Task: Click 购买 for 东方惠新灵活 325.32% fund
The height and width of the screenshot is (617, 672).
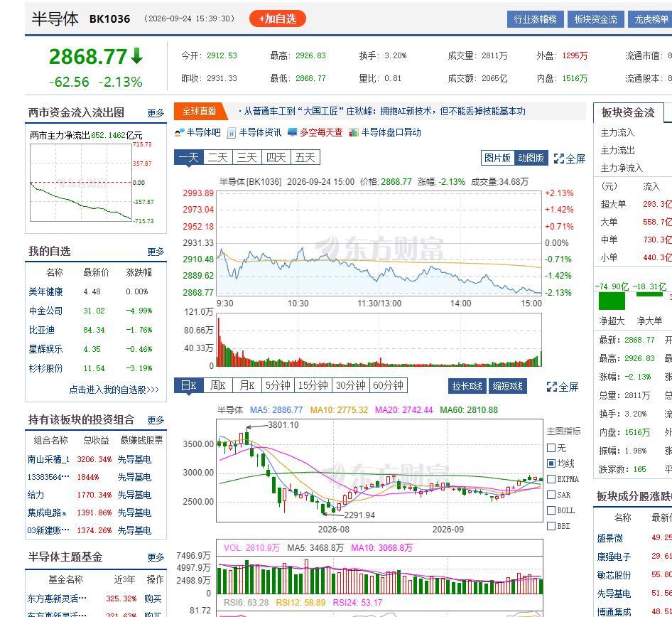Action: (153, 599)
